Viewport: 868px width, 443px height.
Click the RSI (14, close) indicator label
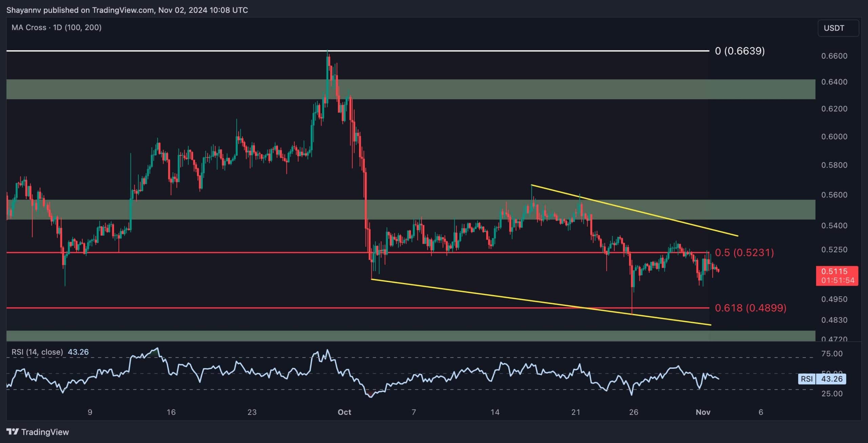click(37, 352)
